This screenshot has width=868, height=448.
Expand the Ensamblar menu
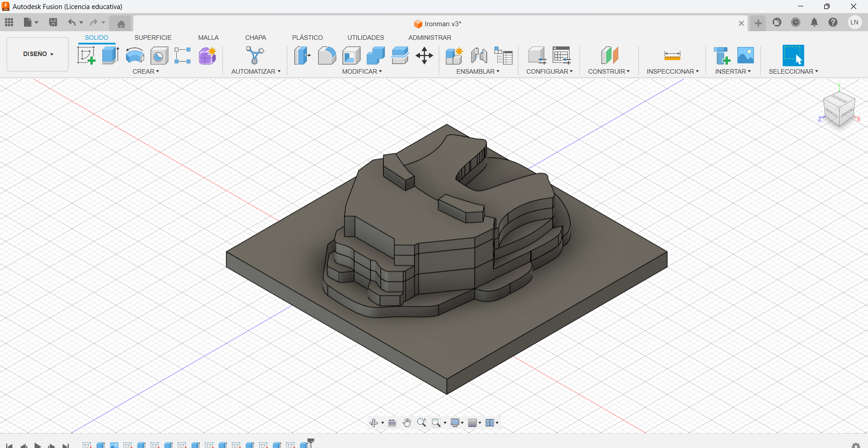click(x=478, y=71)
